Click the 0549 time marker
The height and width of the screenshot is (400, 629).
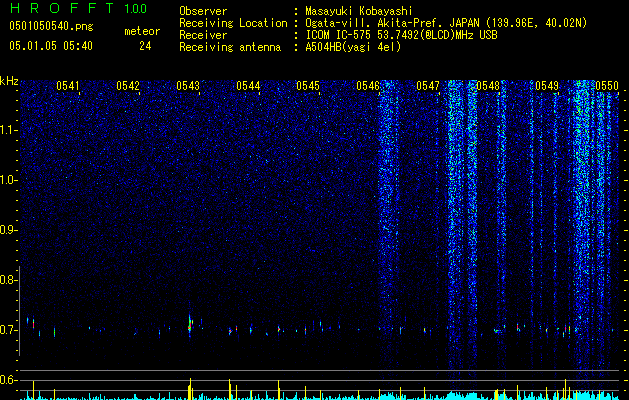pyautogui.click(x=547, y=86)
